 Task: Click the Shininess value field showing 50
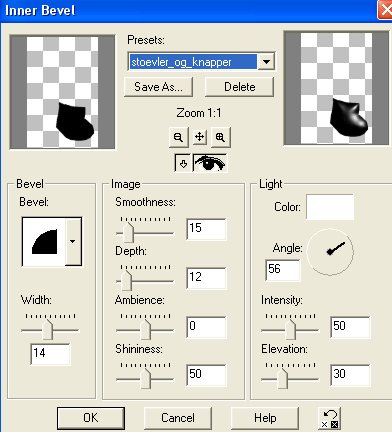click(x=206, y=375)
